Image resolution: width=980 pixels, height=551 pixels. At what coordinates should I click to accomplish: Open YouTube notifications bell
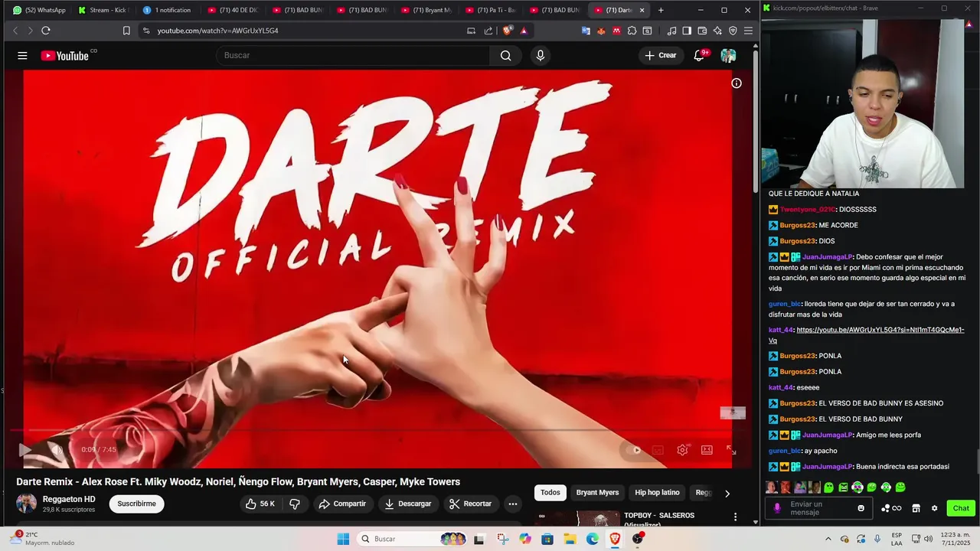(x=699, y=55)
